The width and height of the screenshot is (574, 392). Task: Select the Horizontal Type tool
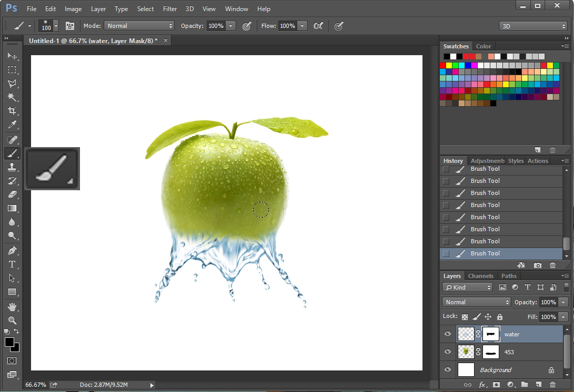(x=12, y=264)
